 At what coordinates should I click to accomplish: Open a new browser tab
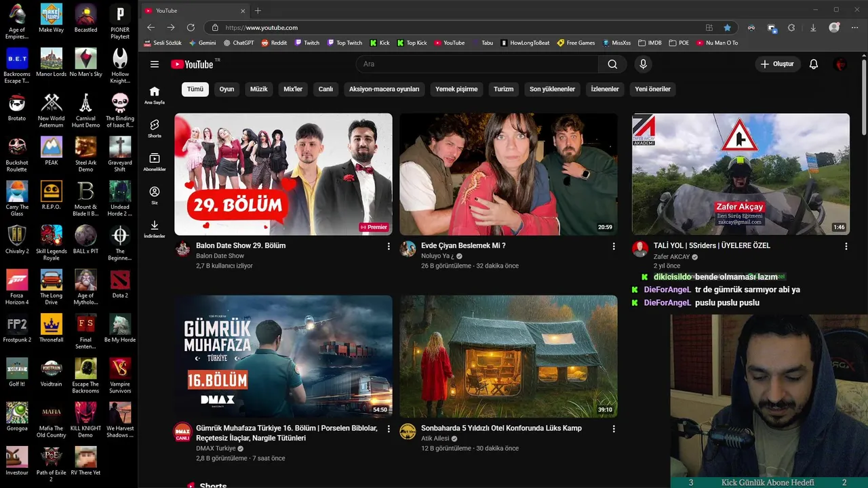click(258, 10)
